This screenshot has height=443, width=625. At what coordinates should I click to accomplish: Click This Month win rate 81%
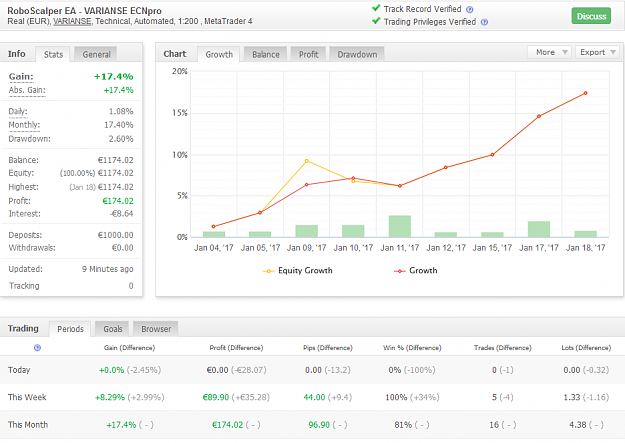click(x=403, y=425)
